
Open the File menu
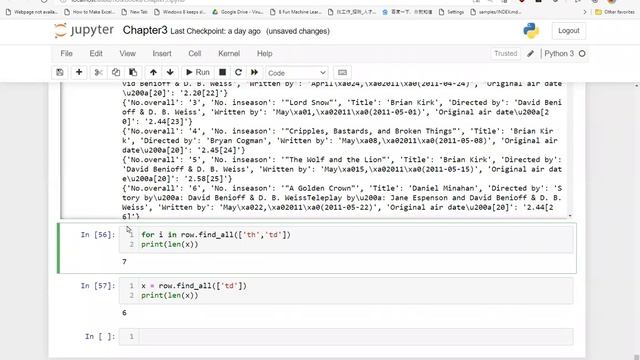[x=67, y=53]
